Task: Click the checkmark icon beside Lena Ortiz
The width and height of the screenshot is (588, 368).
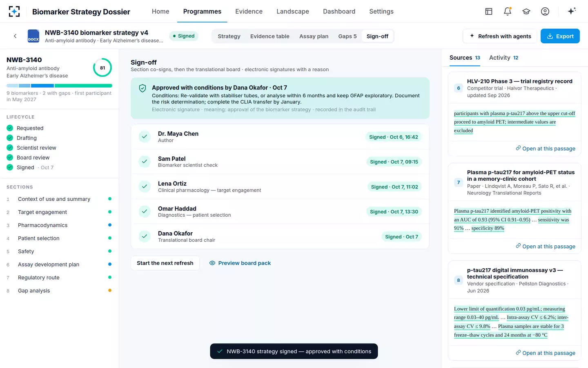Action: (145, 186)
